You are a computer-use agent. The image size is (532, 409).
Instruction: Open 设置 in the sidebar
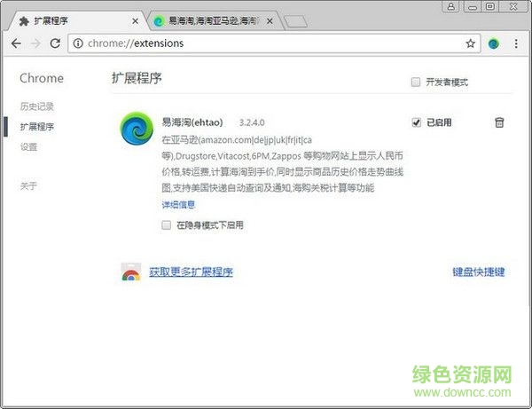(29, 147)
